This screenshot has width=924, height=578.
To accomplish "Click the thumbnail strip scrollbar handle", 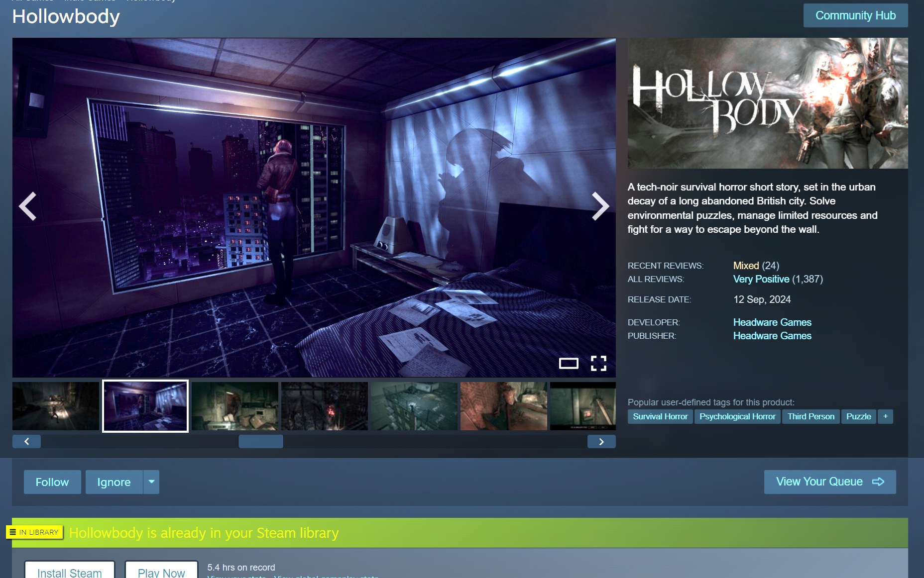I will coord(261,441).
